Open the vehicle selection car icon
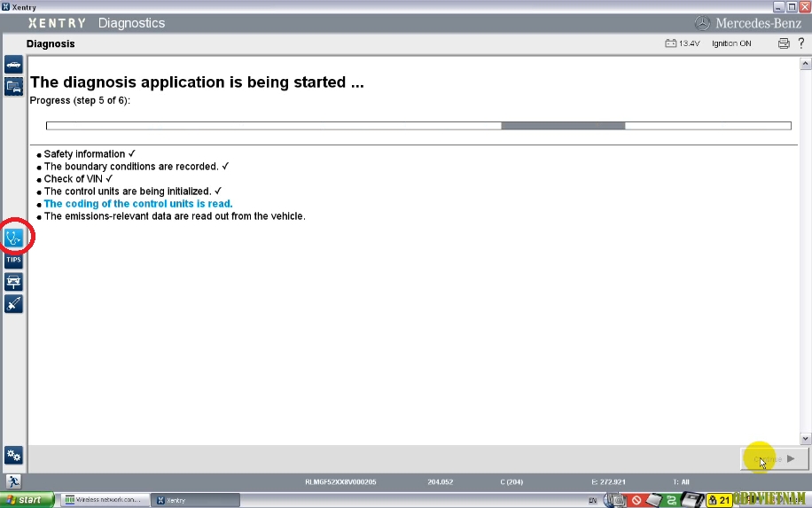 [13, 65]
